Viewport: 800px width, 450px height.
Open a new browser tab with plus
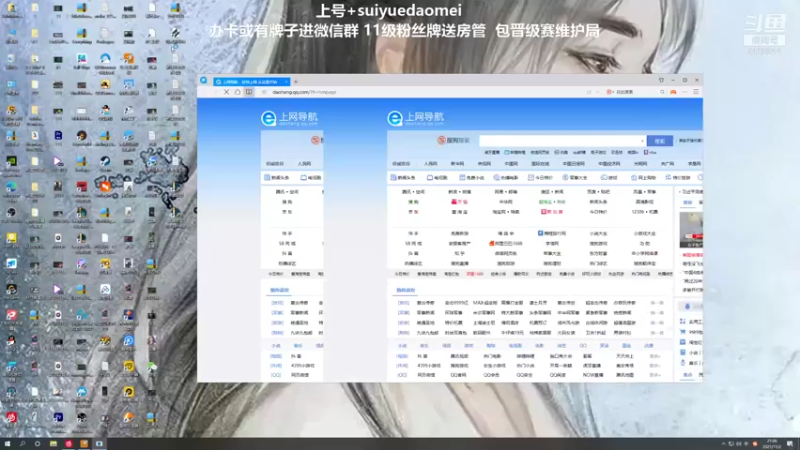coord(296,82)
